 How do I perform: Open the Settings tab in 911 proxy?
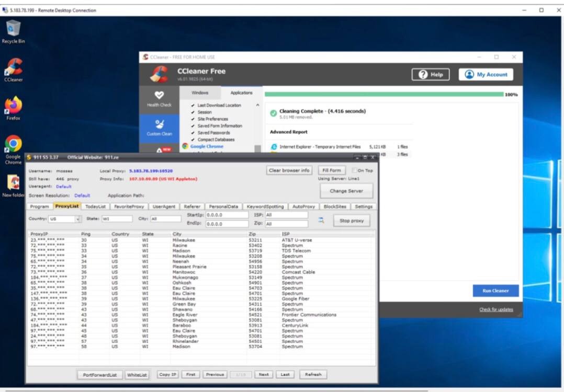[x=364, y=206]
